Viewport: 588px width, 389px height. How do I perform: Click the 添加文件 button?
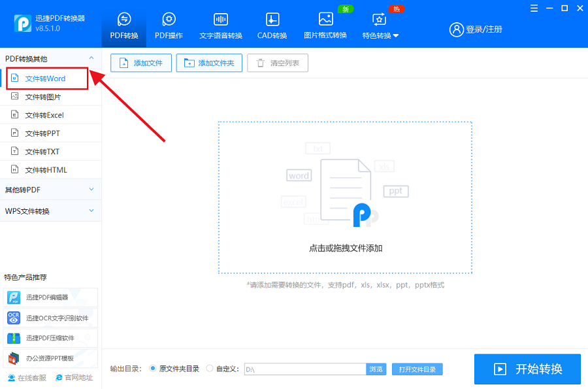141,63
